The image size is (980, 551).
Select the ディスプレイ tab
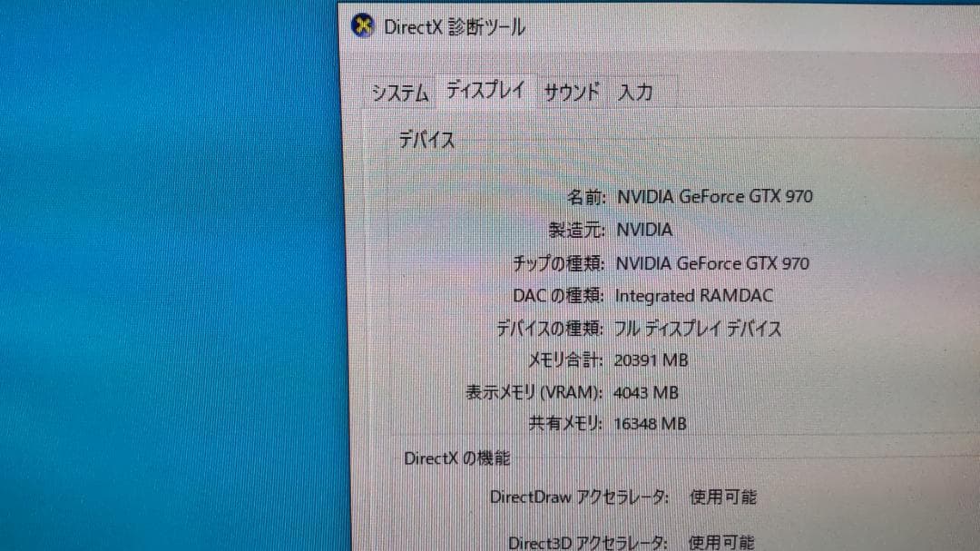[x=485, y=89]
